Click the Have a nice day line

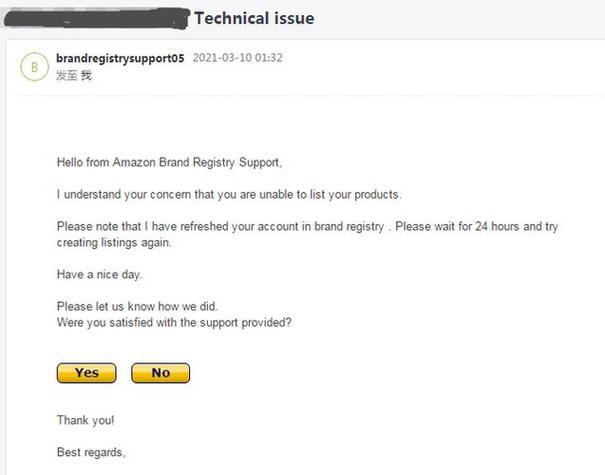click(x=100, y=274)
